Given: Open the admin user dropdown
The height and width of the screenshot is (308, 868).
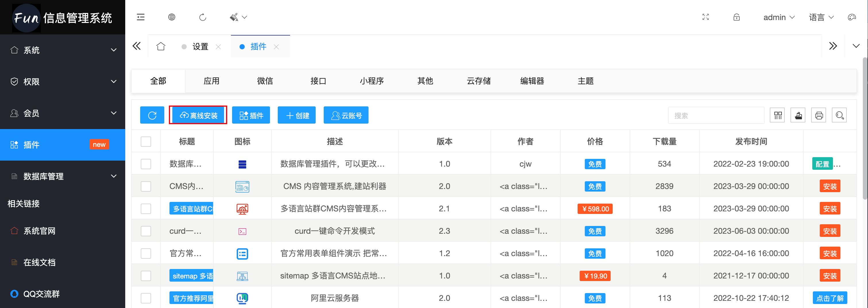Looking at the screenshot, I should pos(779,17).
